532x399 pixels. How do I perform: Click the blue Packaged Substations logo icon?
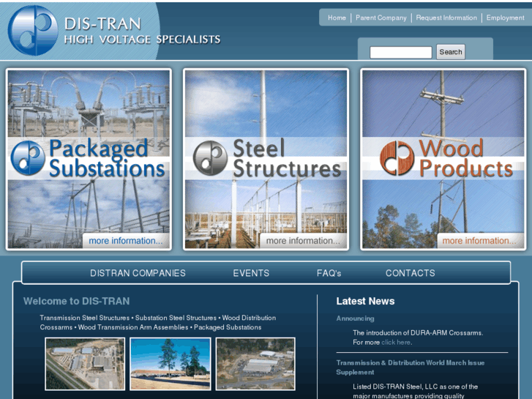click(x=28, y=158)
